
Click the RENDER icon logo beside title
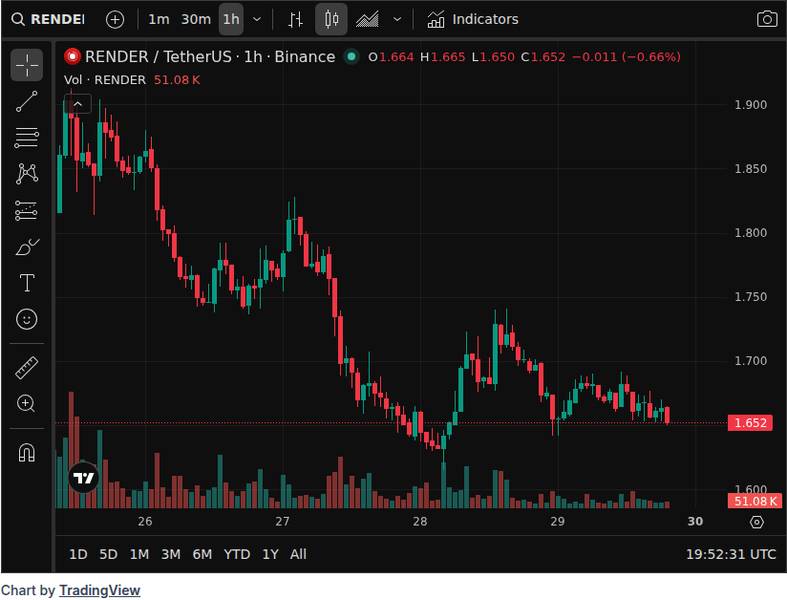72,57
